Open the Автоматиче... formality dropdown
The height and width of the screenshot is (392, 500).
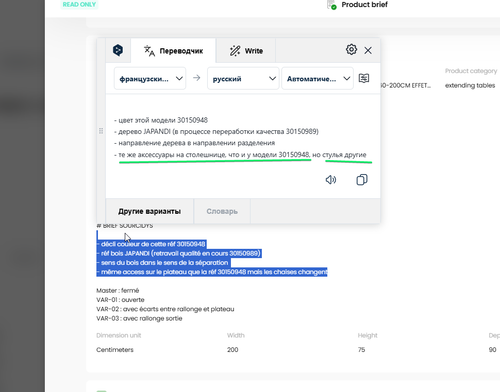317,79
